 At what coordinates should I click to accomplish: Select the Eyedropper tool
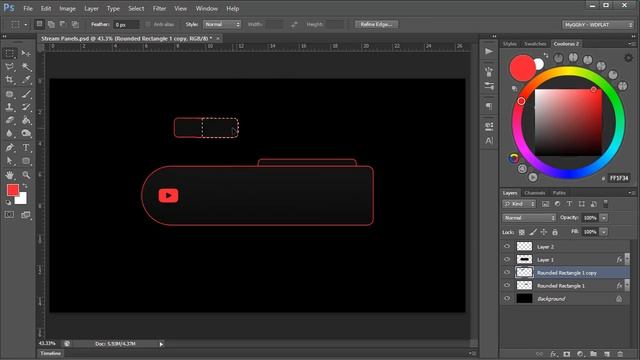26,80
